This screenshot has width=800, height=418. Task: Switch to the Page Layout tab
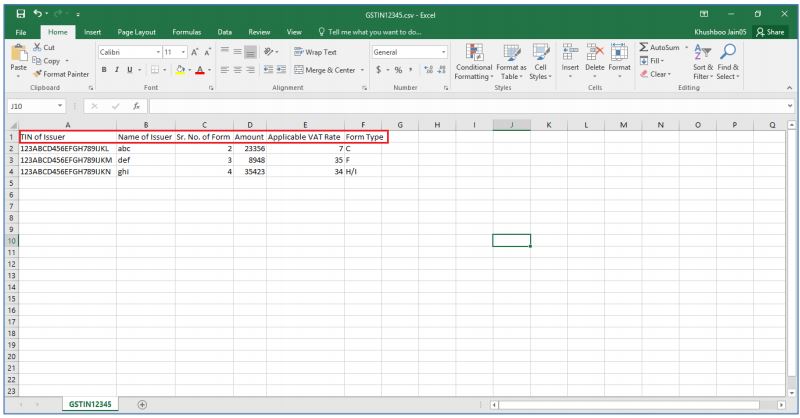pyautogui.click(x=136, y=32)
